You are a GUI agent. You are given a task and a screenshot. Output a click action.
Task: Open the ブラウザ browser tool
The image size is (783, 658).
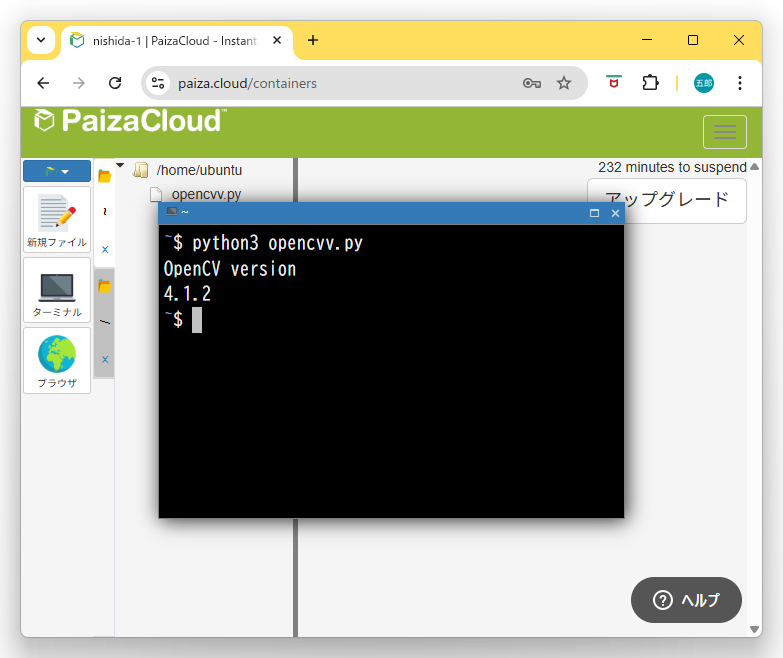57,360
